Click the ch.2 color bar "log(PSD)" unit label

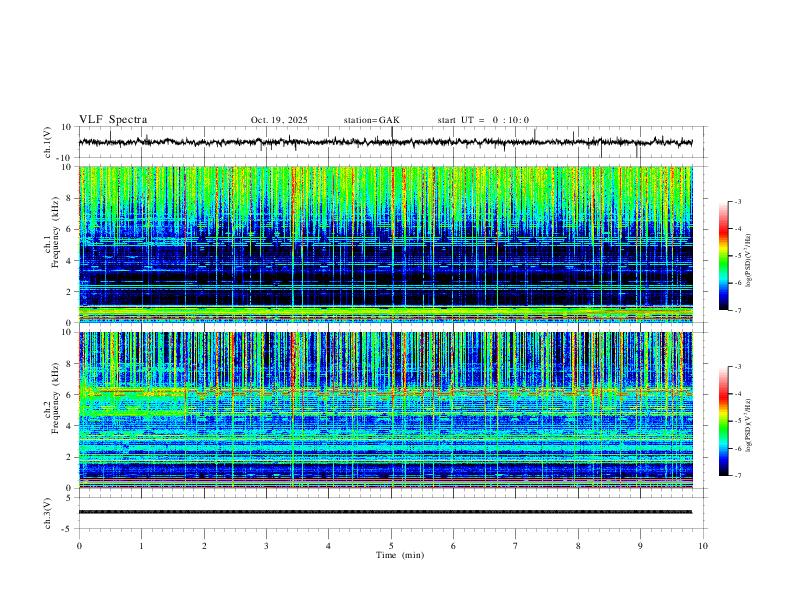tap(749, 425)
